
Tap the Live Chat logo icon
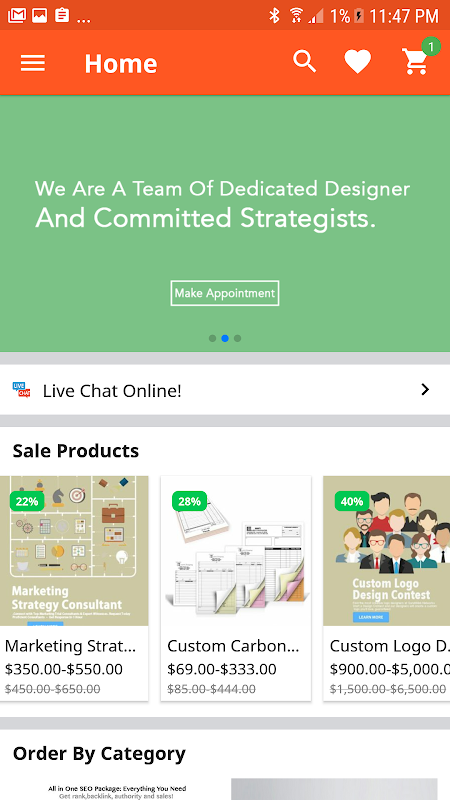coord(21,390)
